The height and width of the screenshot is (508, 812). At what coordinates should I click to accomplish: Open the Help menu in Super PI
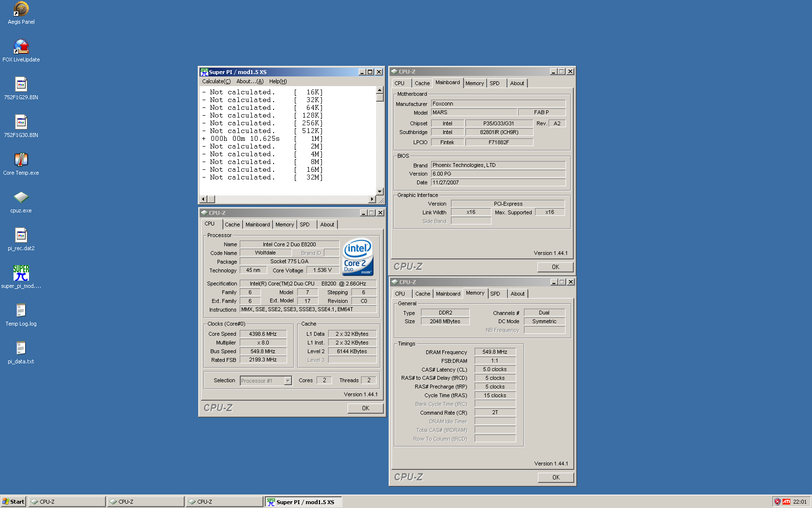pos(278,81)
